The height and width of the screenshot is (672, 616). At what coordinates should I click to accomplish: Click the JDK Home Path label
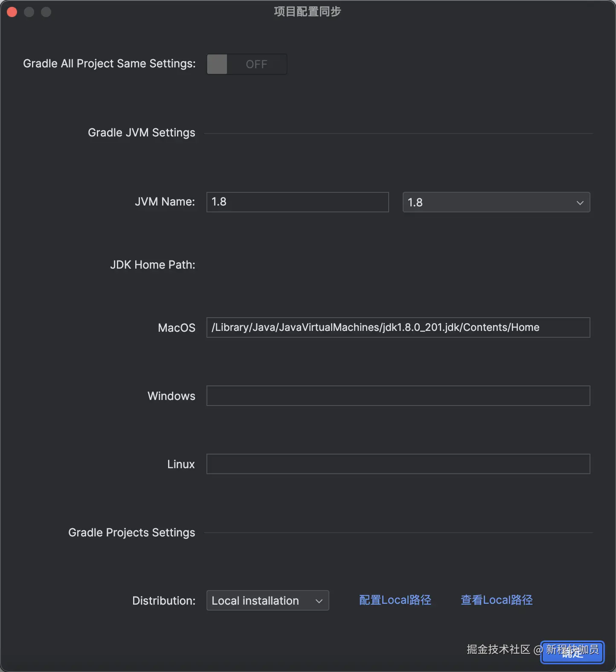tap(152, 265)
